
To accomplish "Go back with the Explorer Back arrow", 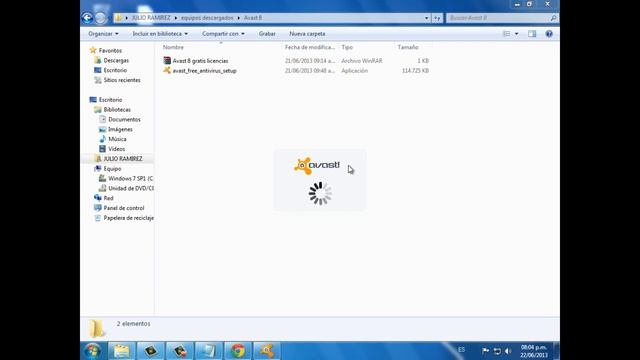I will pyautogui.click(x=87, y=18).
